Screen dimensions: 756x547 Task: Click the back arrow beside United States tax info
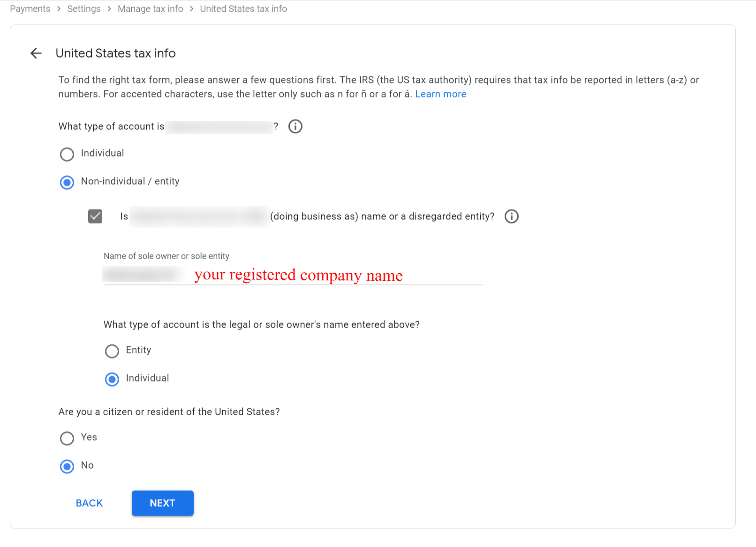coord(36,53)
